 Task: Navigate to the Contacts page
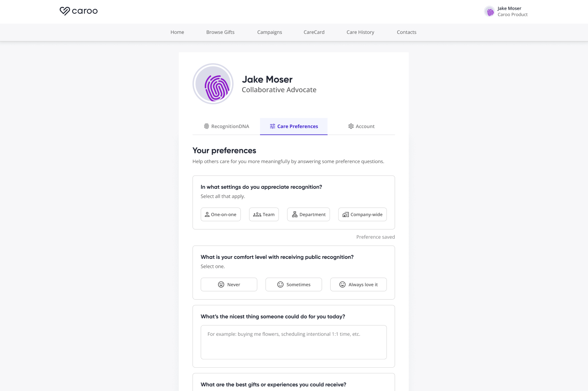tap(407, 32)
